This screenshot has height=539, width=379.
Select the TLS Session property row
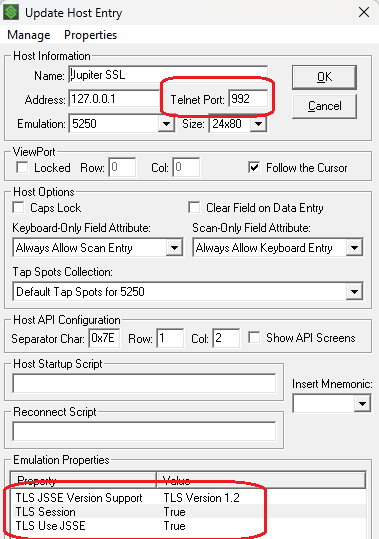[x=188, y=512]
